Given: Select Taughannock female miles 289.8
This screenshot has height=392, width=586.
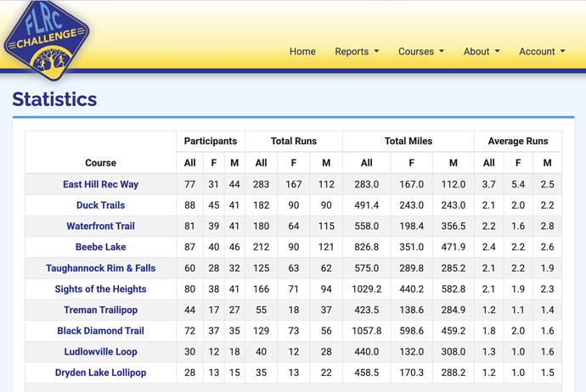Looking at the screenshot, I should tap(411, 268).
